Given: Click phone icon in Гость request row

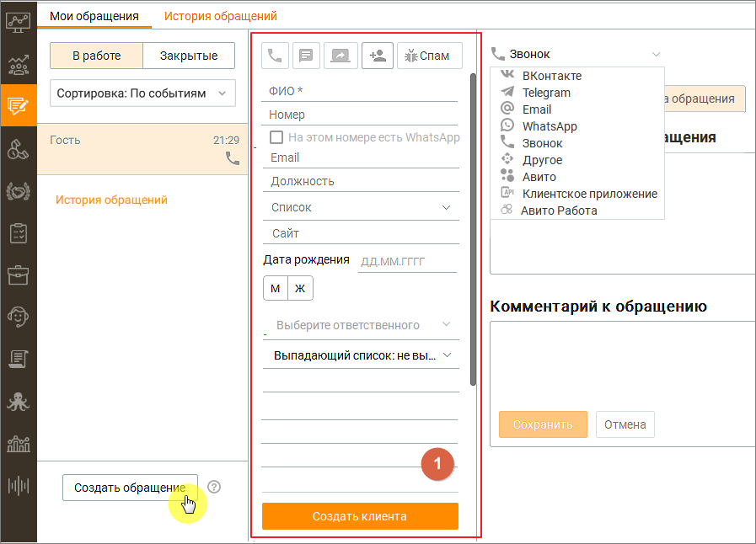Looking at the screenshot, I should pos(233,158).
